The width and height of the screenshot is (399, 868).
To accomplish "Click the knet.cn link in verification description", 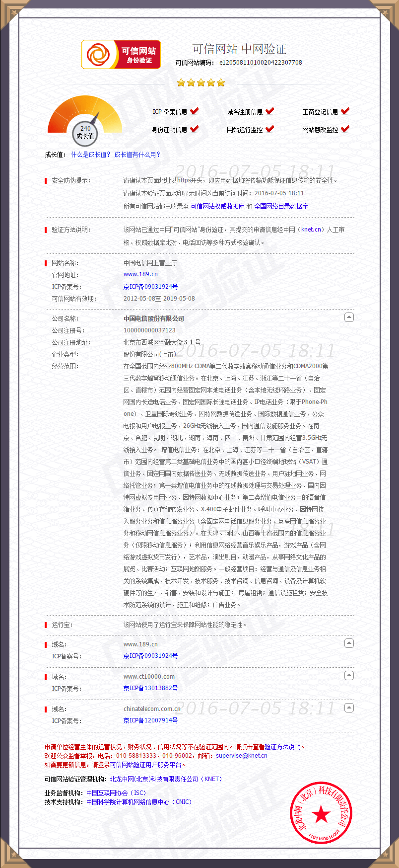I will 311,230.
